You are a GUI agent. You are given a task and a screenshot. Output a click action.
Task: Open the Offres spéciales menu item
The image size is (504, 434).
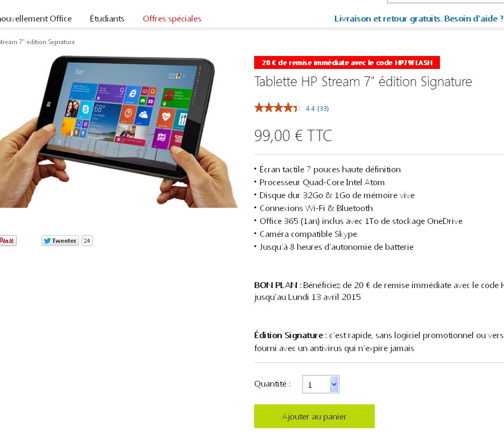(172, 19)
